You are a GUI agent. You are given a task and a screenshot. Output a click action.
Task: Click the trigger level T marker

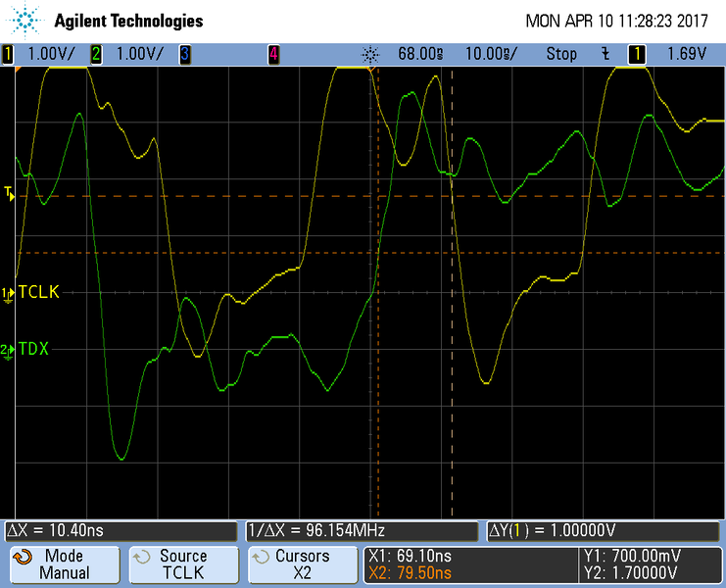tap(9, 193)
